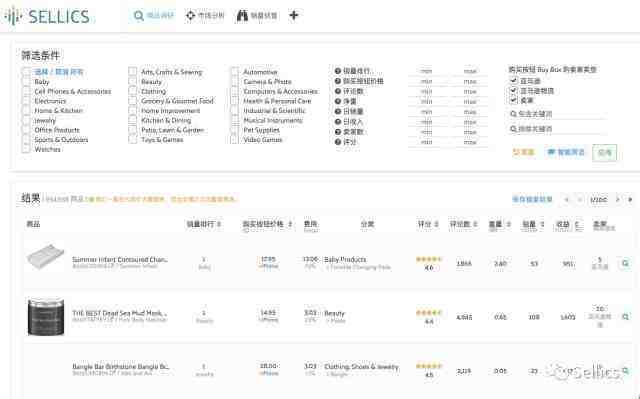
Task: Click max field for 销量排行 filter
Action: (470, 71)
